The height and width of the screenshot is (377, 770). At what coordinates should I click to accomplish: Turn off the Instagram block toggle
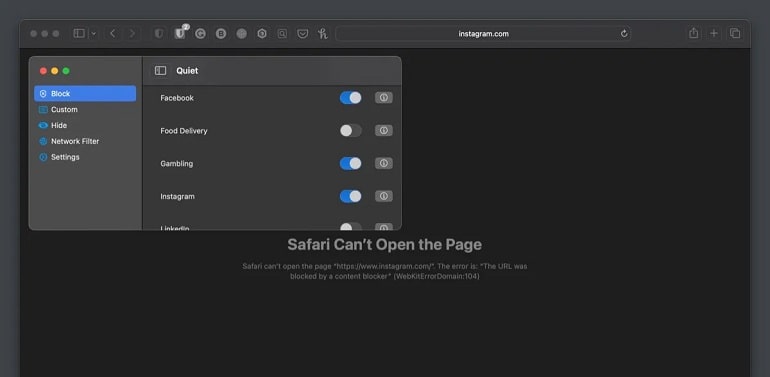[x=351, y=196]
